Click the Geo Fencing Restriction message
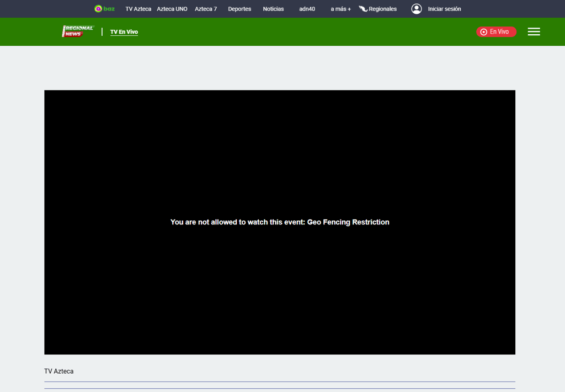Viewport: 565px width, 392px height. pos(280,222)
